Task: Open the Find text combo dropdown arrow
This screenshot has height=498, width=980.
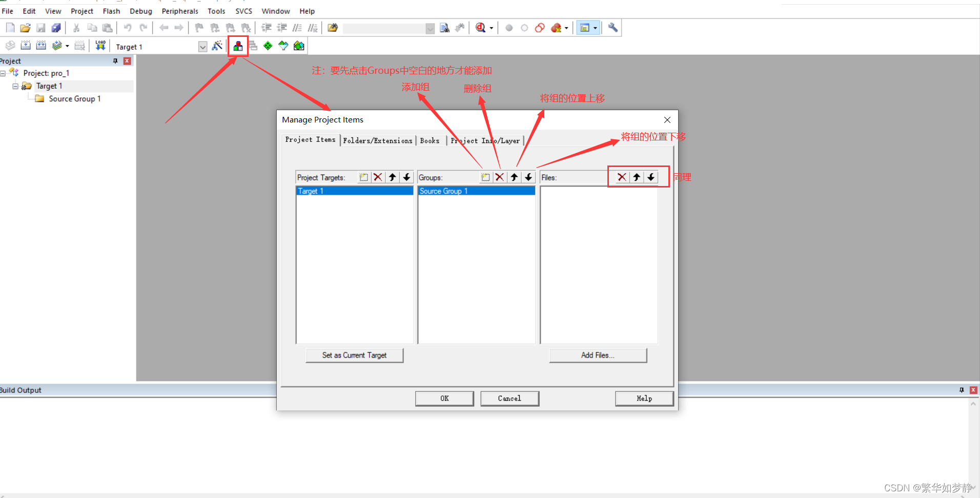Action: click(x=430, y=28)
